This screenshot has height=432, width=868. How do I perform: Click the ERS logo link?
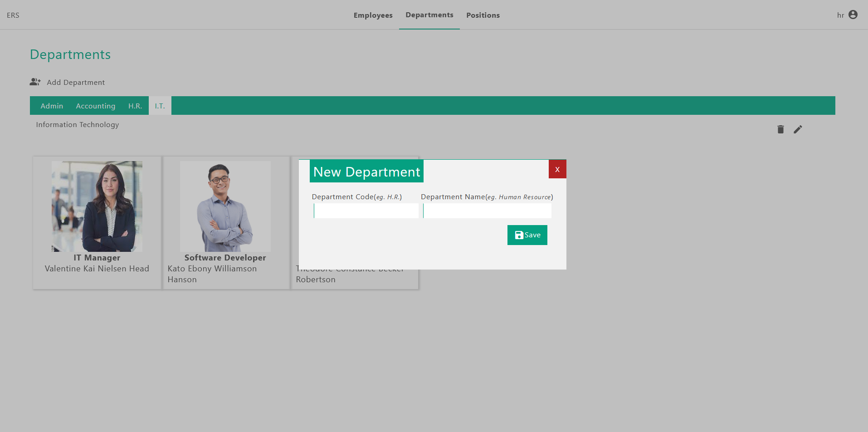[13, 15]
